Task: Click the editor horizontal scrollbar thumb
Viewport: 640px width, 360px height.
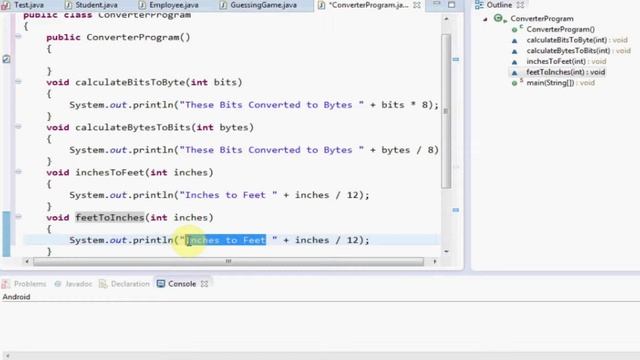Action: (x=228, y=261)
